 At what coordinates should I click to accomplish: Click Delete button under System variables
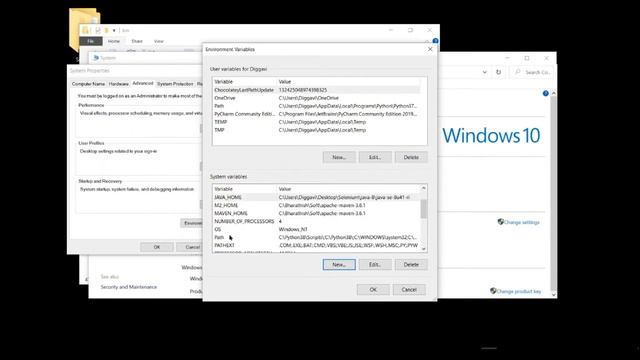[x=411, y=264]
